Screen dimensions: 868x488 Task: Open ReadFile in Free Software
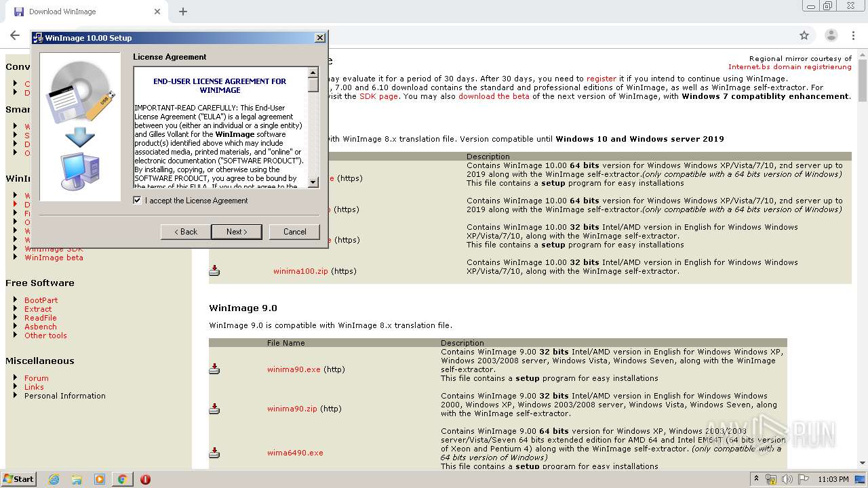(41, 318)
